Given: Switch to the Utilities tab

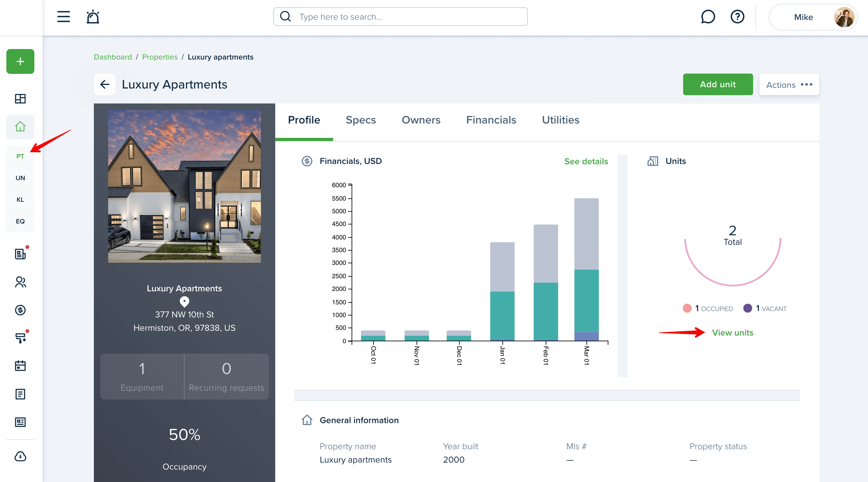Looking at the screenshot, I should 561,120.
